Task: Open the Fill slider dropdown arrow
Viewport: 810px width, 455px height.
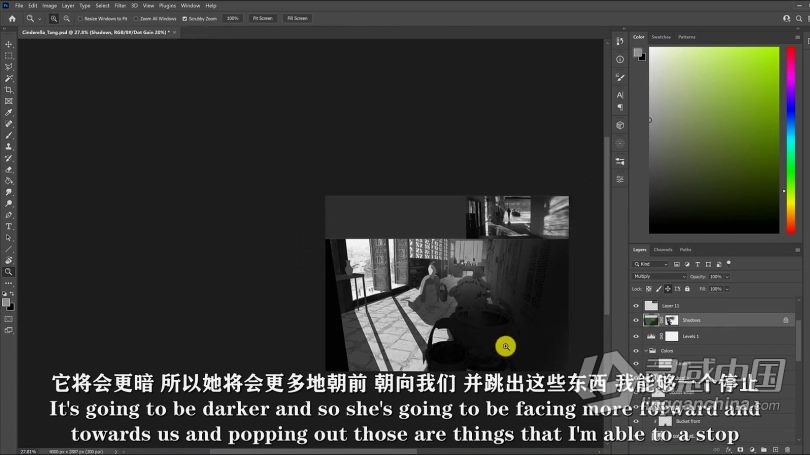Action: click(x=727, y=289)
